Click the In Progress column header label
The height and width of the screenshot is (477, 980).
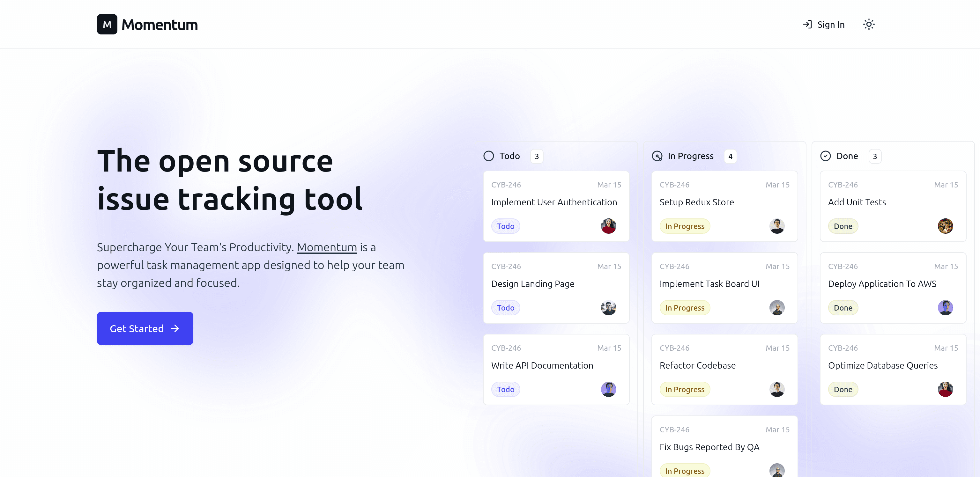[x=690, y=156]
